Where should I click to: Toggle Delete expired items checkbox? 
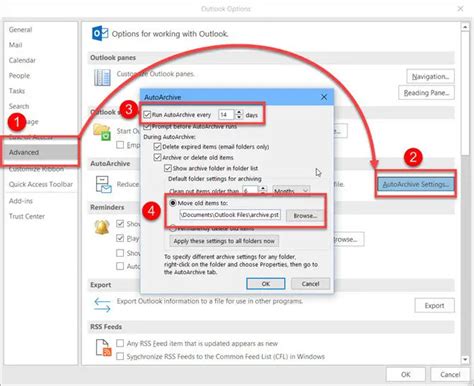point(157,147)
